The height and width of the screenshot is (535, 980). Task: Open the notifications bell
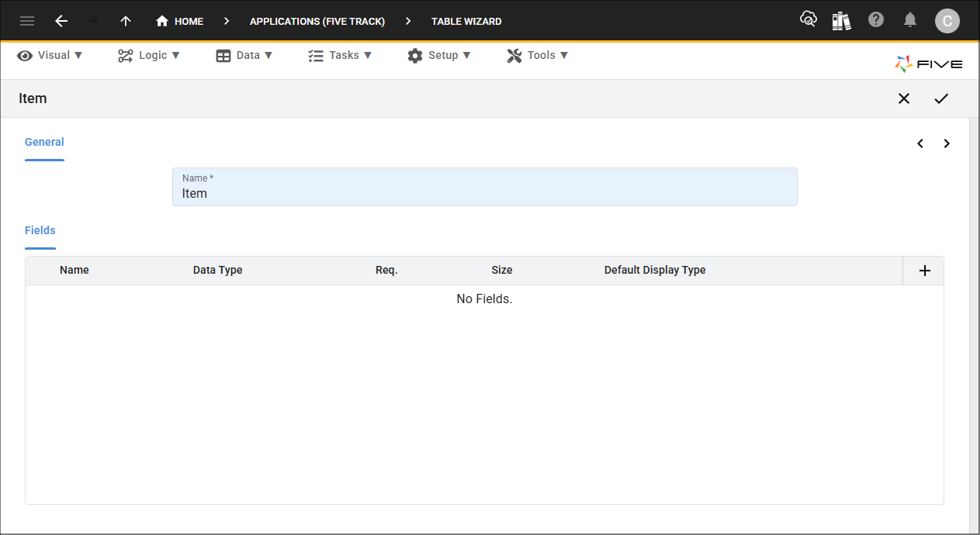[911, 20]
